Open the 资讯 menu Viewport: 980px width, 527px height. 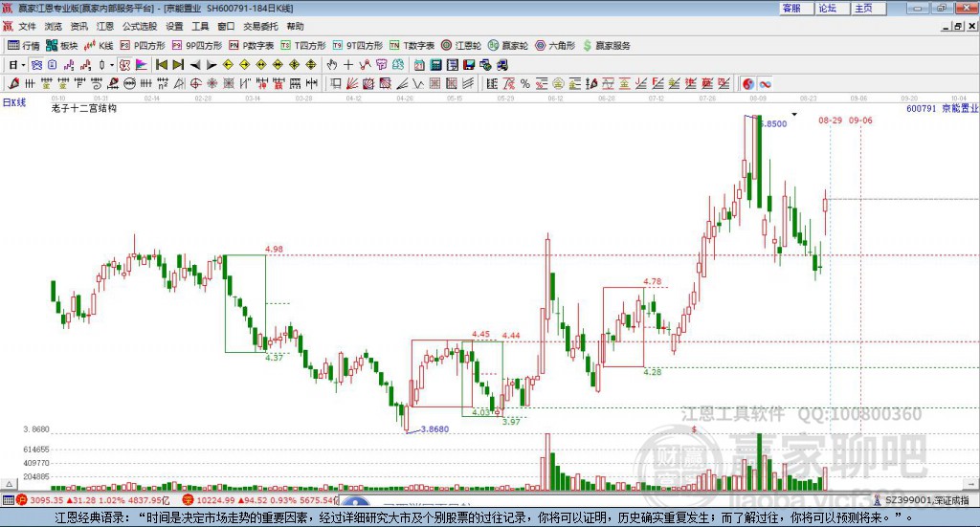pyautogui.click(x=78, y=26)
